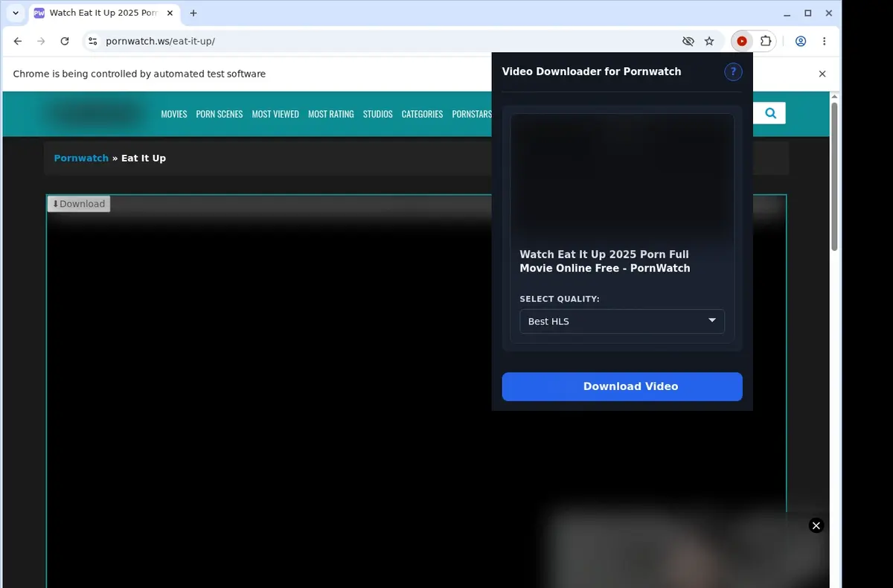This screenshot has width=893, height=588.
Task: Open the CATEGORIES menu item
Action: [x=422, y=114]
